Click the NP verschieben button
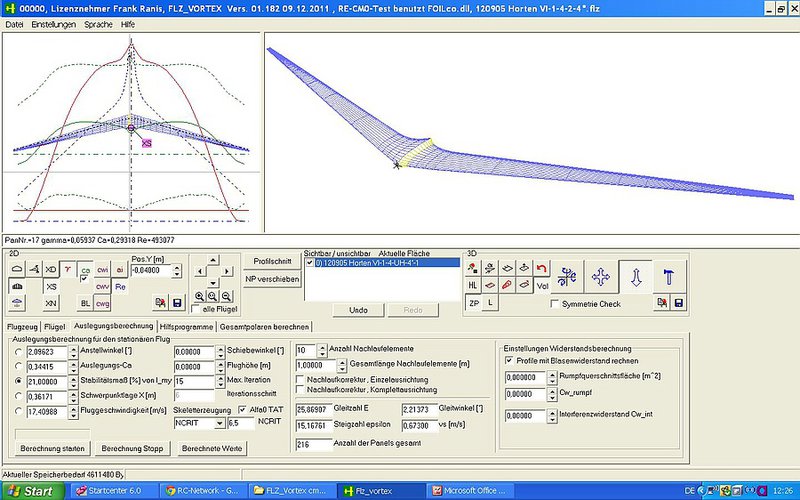This screenshot has width=800, height=500. [x=271, y=280]
